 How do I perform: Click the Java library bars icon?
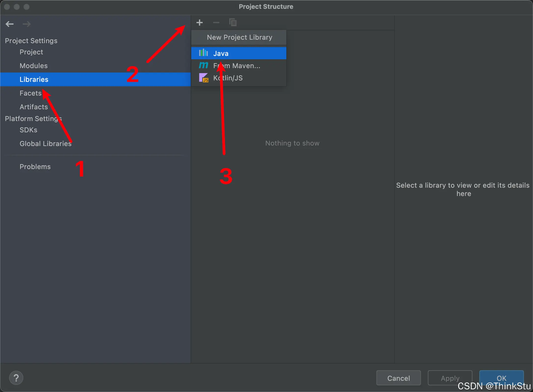point(203,53)
